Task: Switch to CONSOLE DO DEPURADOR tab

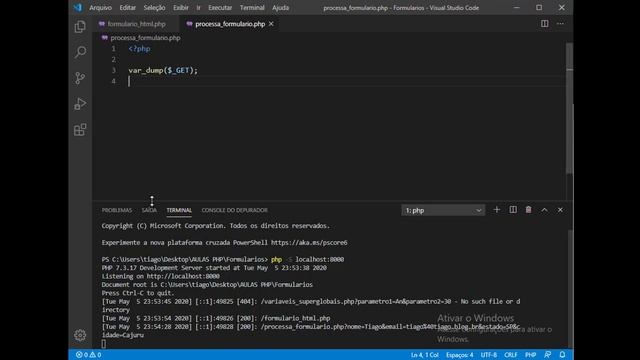Action: tap(234, 210)
